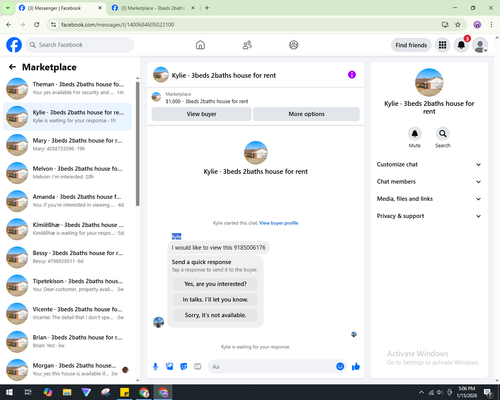Open Morgan conversation in the list
Screen dimensions: 500x400
coord(67,370)
